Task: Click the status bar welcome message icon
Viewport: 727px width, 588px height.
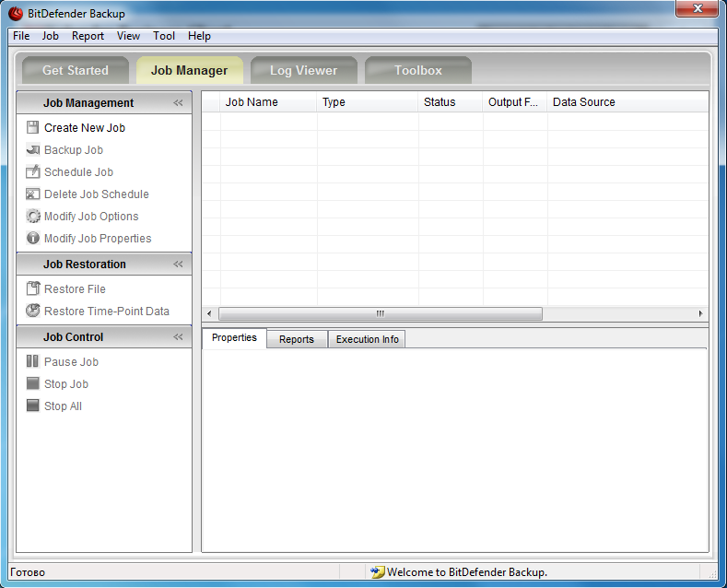Action: pos(377,571)
